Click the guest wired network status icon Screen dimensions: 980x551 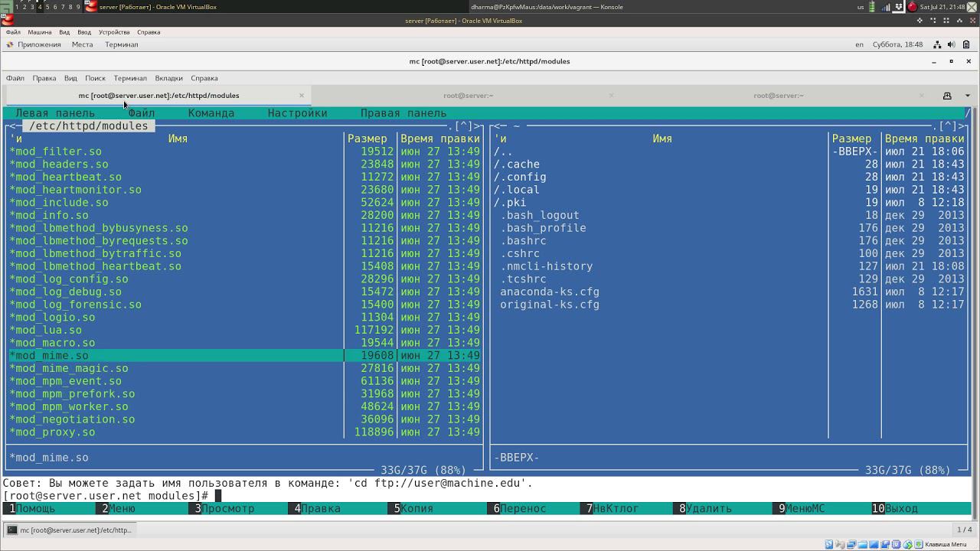pyautogui.click(x=937, y=44)
